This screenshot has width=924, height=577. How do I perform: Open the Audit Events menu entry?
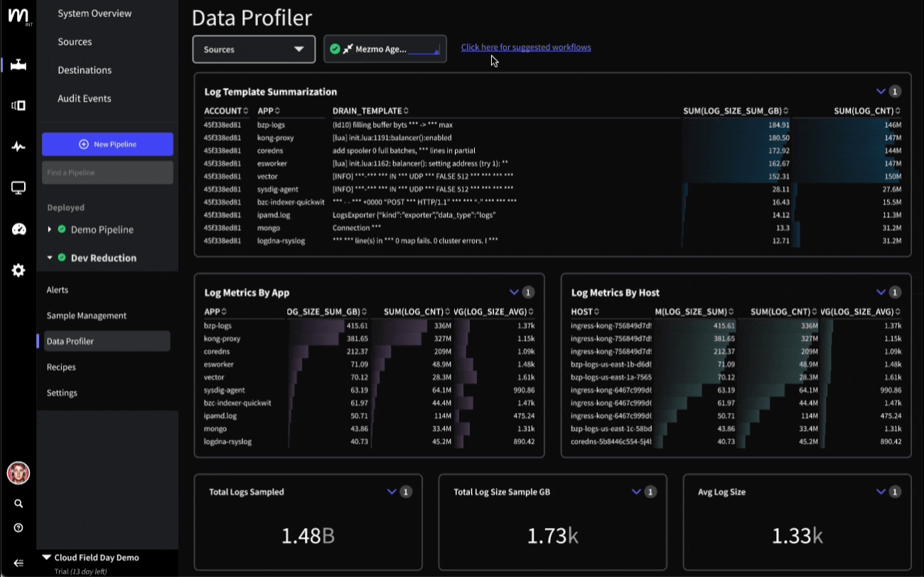tap(85, 98)
